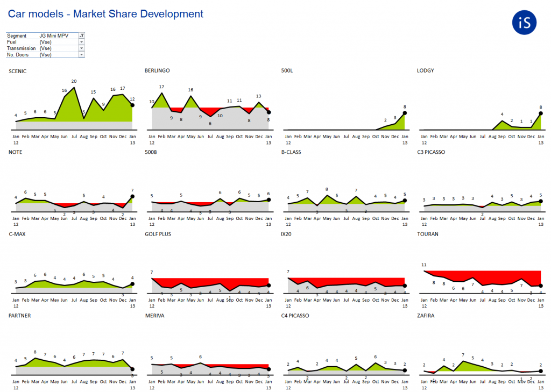The image size is (551, 392).
Task: Select the C-MAX chart title
Action: tap(17, 234)
